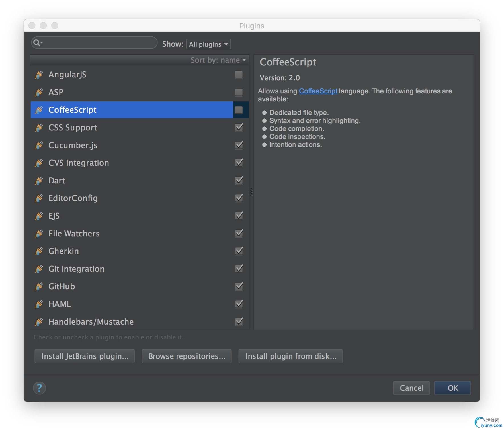Click the Cucumber.js plugin icon

[39, 145]
